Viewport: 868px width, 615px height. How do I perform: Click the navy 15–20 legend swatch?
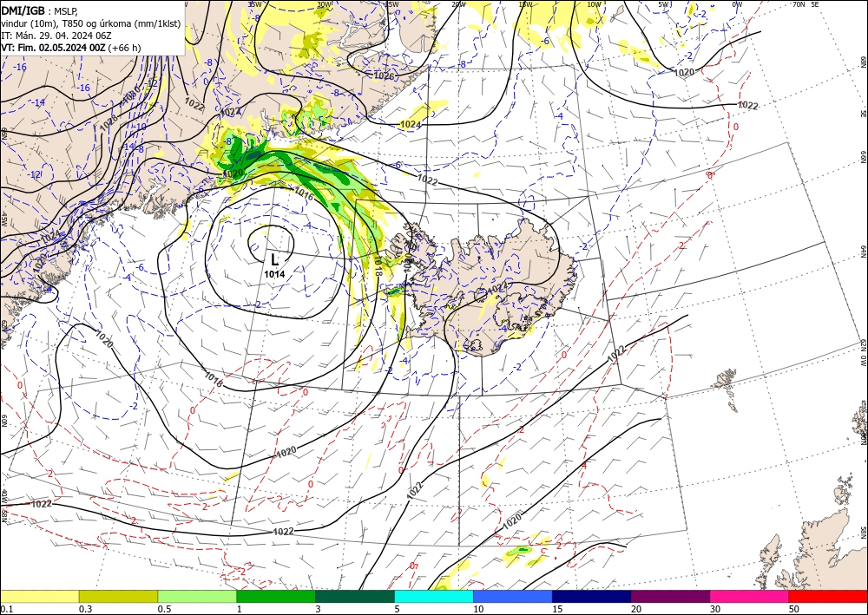coord(592,596)
